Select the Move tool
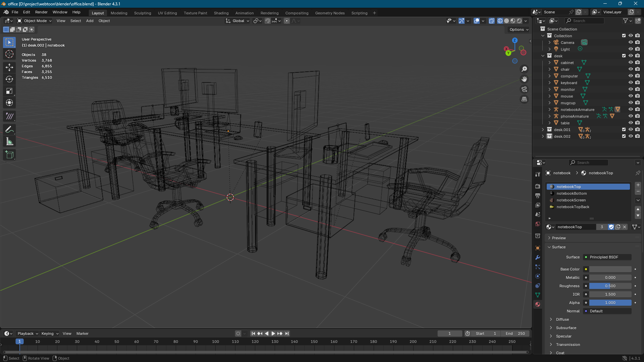The image size is (644, 362). click(9, 67)
